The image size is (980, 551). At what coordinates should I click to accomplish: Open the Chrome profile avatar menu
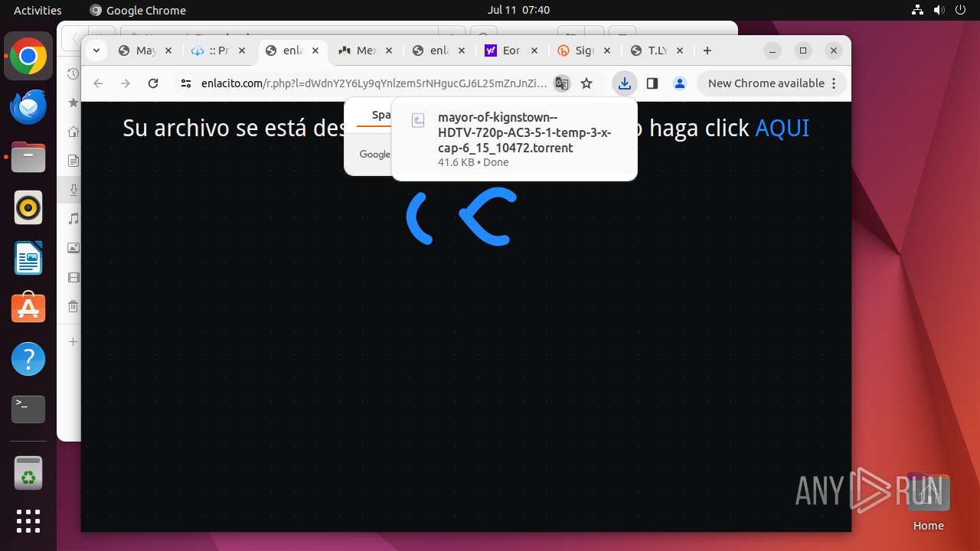[x=680, y=83]
